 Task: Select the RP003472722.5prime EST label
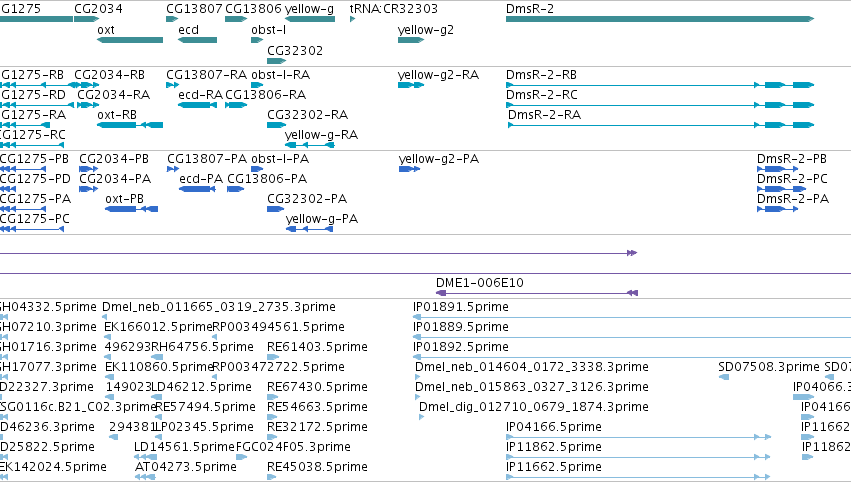278,367
